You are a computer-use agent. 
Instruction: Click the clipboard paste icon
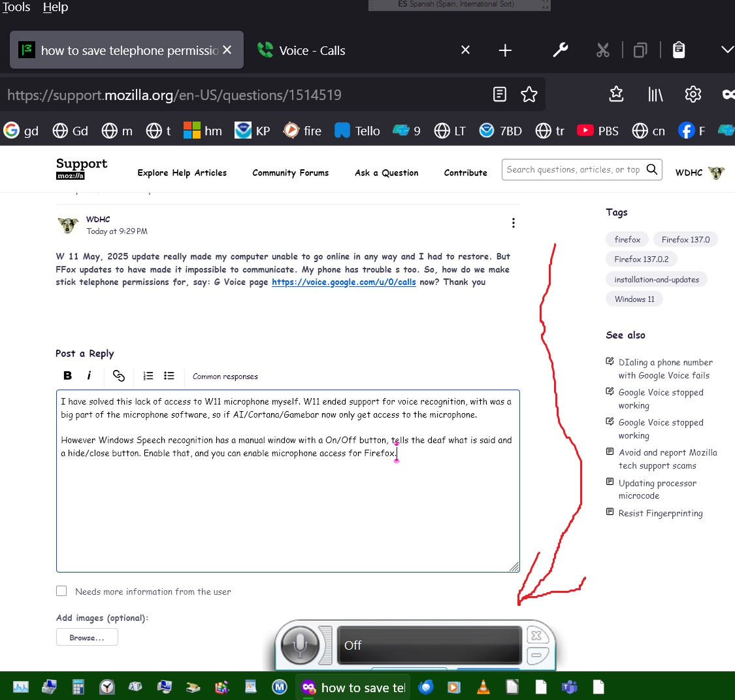[679, 50]
